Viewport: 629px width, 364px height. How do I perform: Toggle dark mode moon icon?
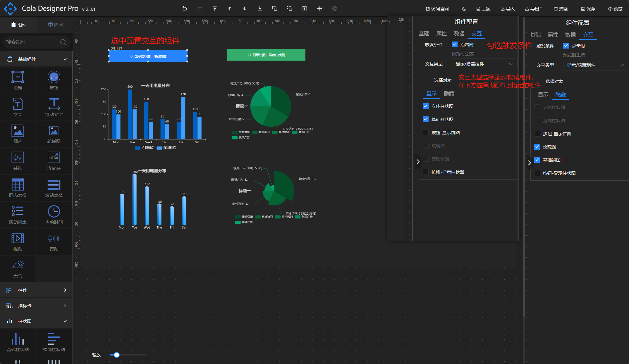pos(464,9)
